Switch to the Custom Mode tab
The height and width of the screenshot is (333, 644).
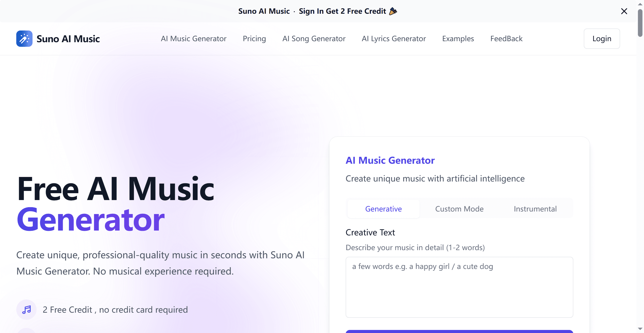tap(459, 209)
